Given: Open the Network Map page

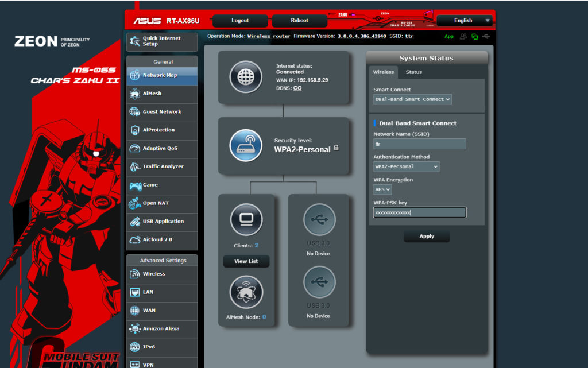Looking at the screenshot, I should (161, 75).
